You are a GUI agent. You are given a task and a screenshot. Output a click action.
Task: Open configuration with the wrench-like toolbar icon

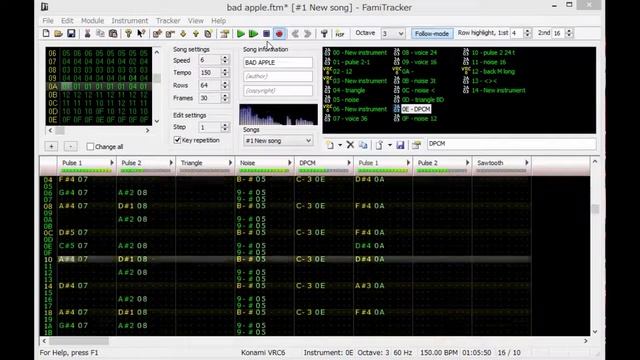tap(324, 33)
